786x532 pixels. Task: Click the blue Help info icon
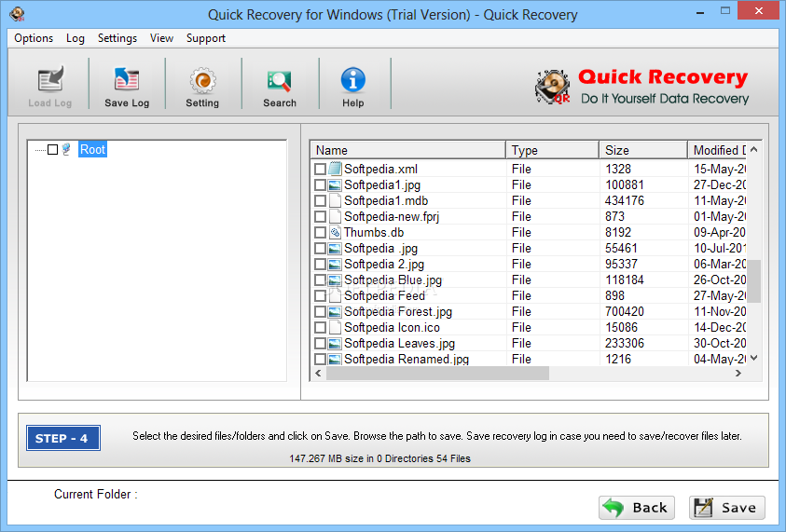tap(352, 80)
